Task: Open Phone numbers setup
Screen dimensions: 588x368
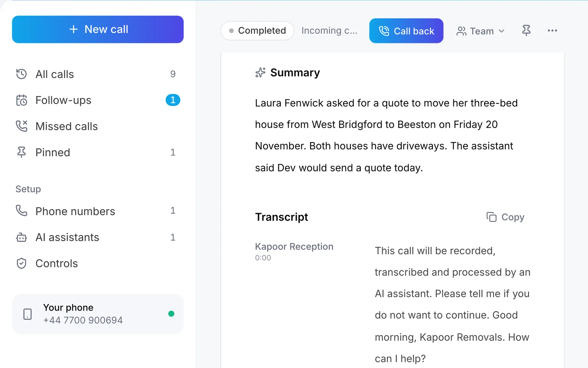Action: click(x=98, y=211)
